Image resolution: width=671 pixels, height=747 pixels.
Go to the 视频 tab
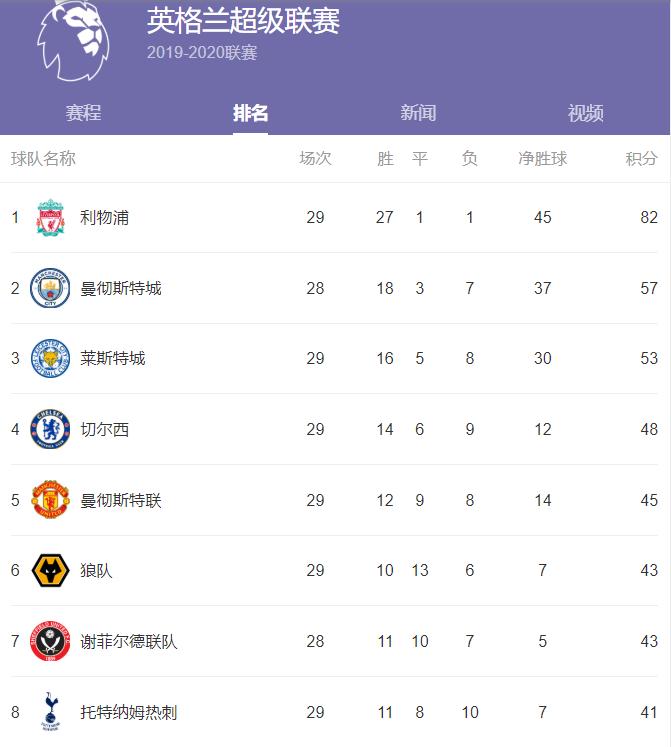click(x=586, y=113)
